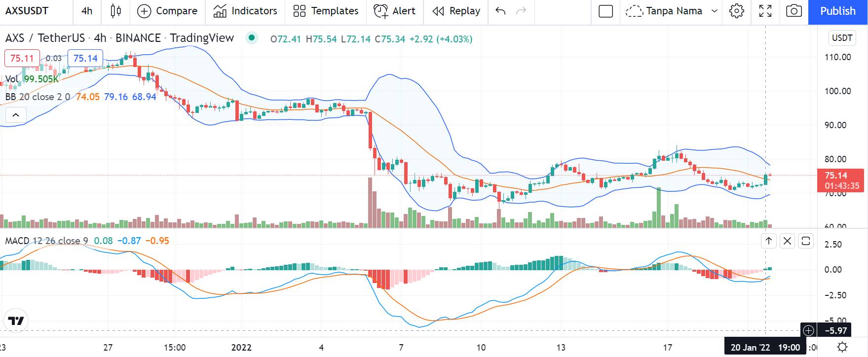Create a new Alert
The height and width of the screenshot is (357, 868).
[x=395, y=11]
